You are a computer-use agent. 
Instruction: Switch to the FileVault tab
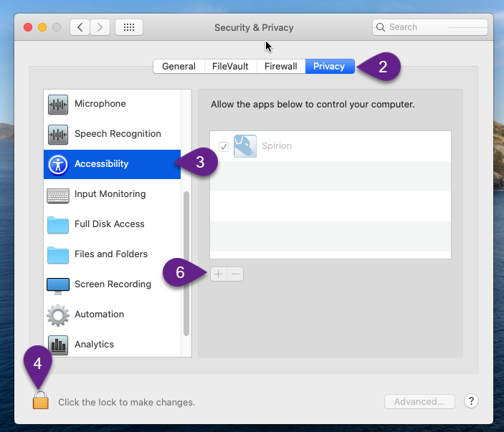230,66
